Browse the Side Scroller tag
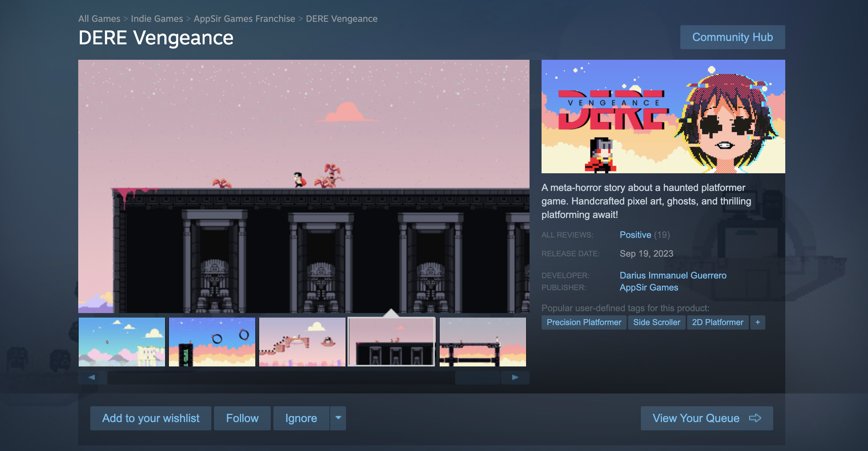Image resolution: width=868 pixels, height=451 pixels. (657, 322)
